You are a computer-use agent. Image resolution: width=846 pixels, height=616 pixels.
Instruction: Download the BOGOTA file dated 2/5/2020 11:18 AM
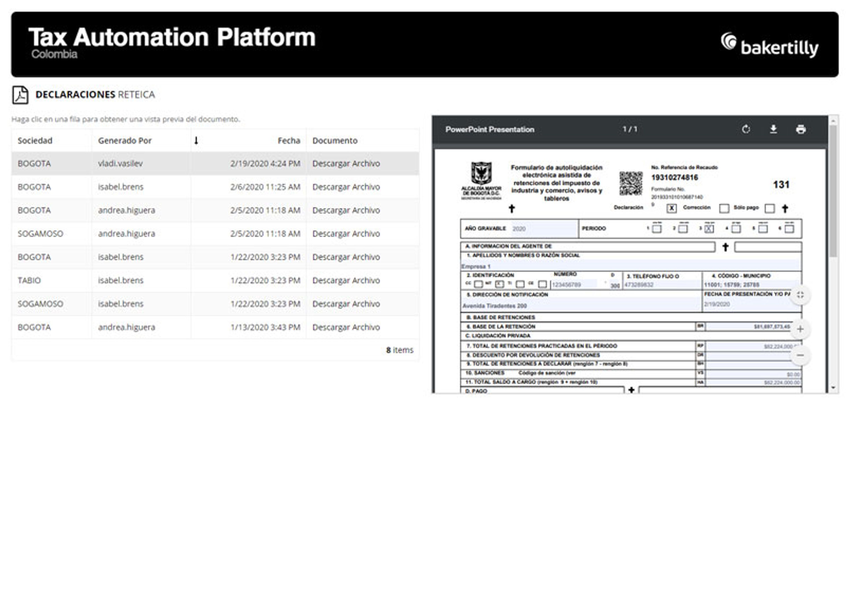click(x=346, y=210)
